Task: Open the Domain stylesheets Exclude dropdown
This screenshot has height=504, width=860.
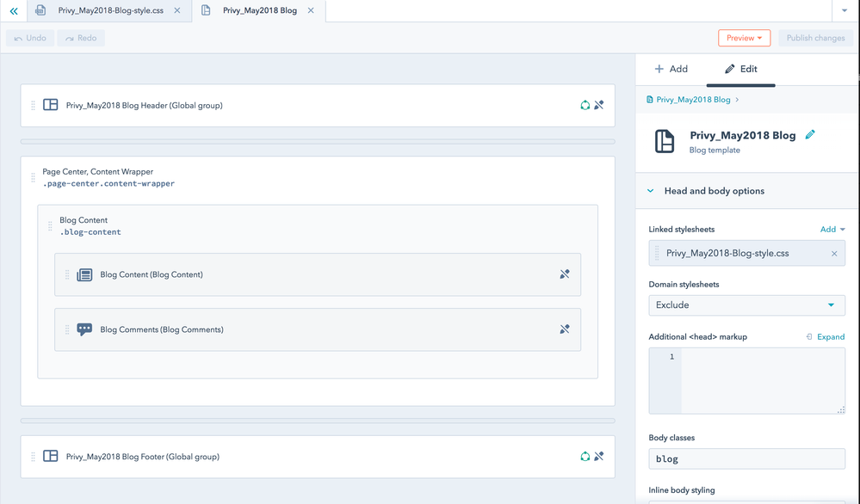Action: 746,304
